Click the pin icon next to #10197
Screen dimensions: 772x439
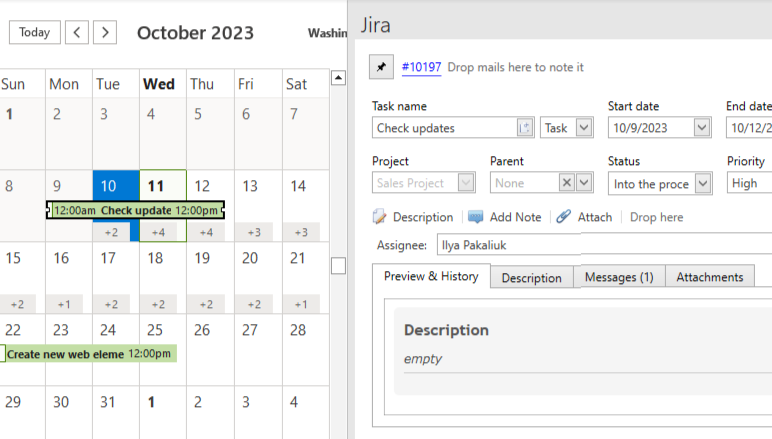click(x=381, y=67)
